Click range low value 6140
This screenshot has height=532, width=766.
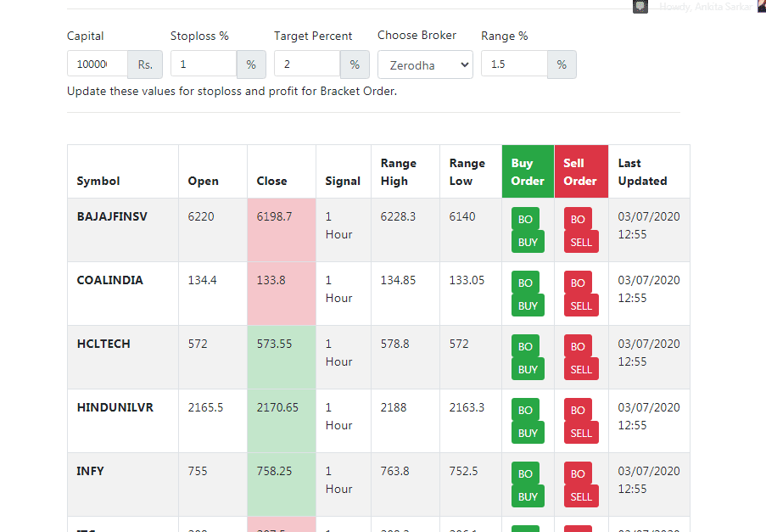462,216
